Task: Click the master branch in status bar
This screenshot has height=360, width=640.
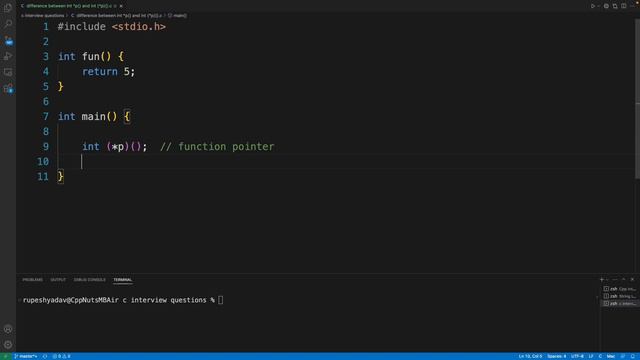Action: pyautogui.click(x=25, y=356)
